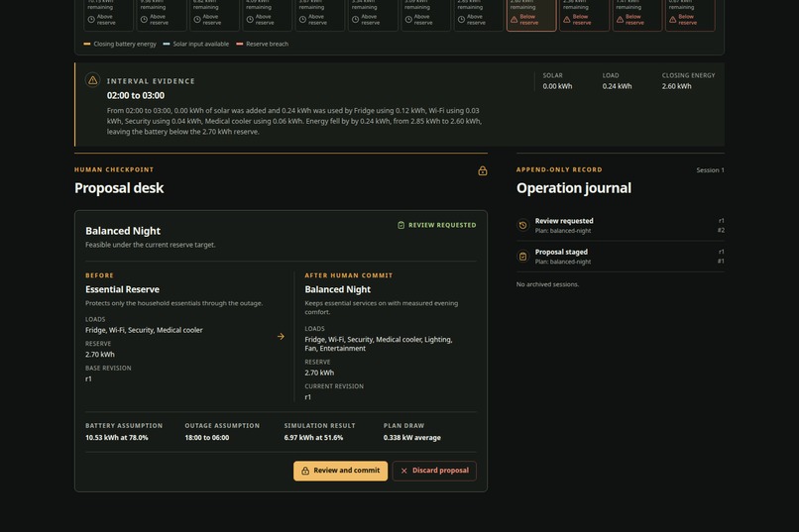Click the Proposal desk heading

click(119, 188)
